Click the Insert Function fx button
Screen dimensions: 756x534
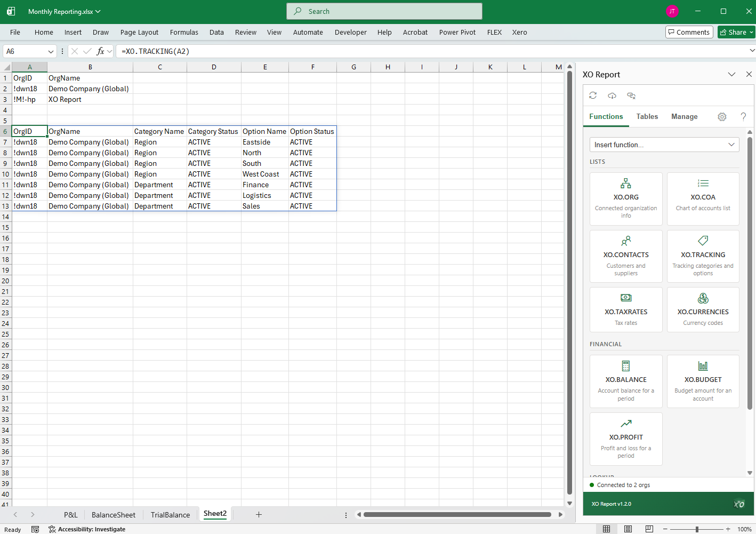click(100, 51)
